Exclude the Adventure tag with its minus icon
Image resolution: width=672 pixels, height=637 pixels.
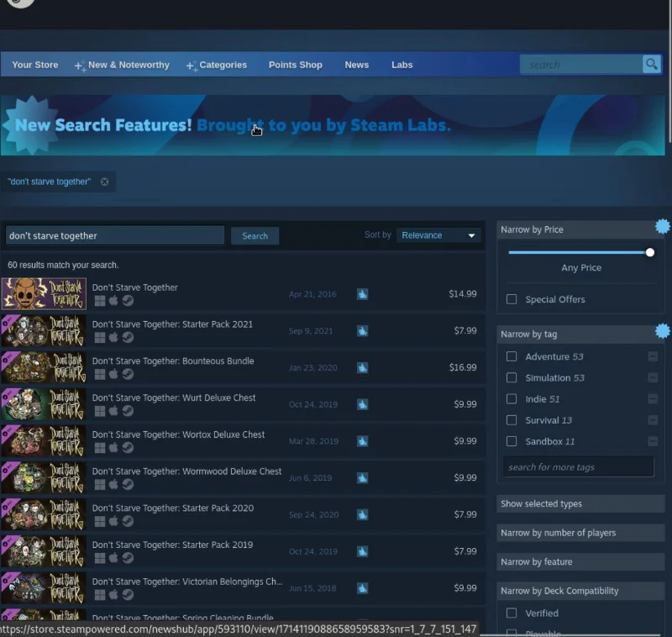tap(653, 356)
